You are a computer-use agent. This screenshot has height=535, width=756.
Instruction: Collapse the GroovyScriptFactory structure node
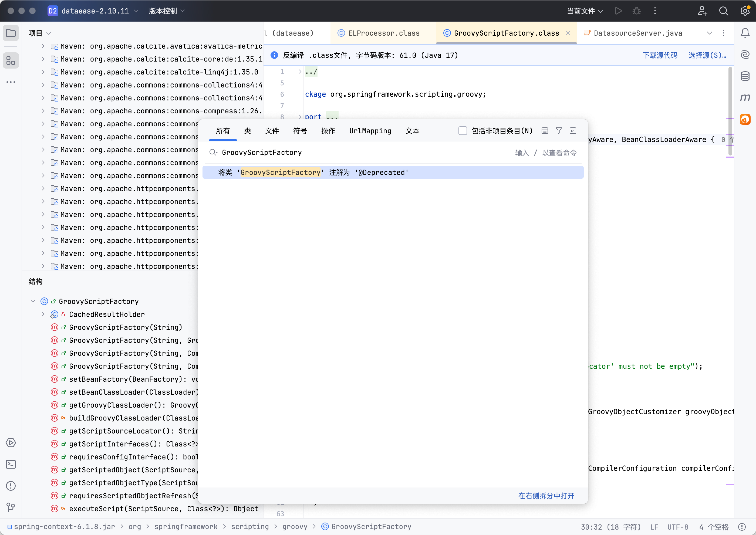click(33, 301)
